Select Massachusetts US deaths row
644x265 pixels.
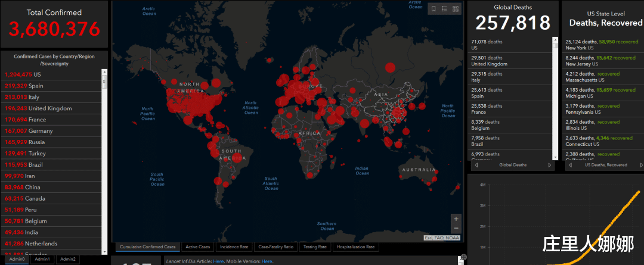[x=603, y=77]
